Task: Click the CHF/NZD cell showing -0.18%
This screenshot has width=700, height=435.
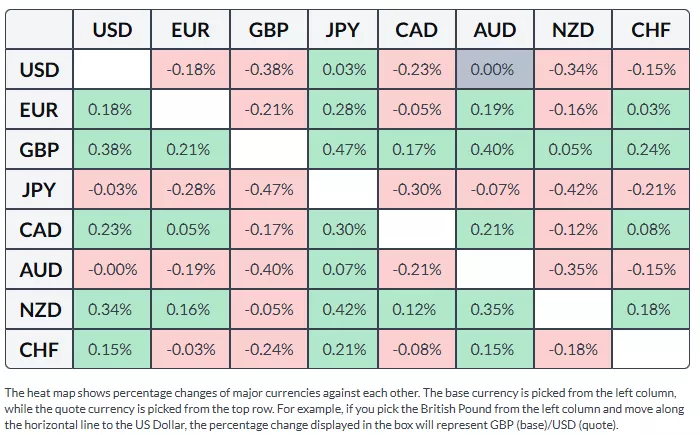Action: point(572,350)
